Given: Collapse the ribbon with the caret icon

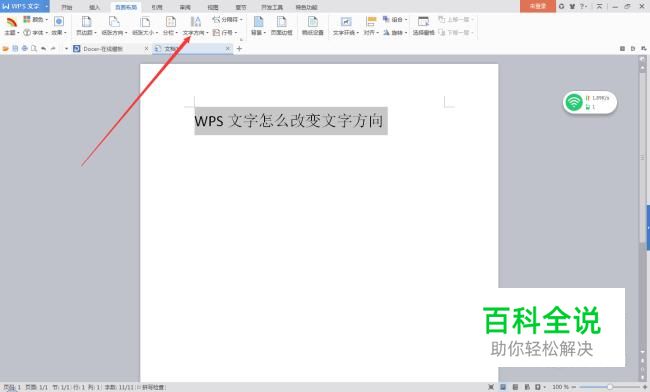Looking at the screenshot, I should 599,6.
